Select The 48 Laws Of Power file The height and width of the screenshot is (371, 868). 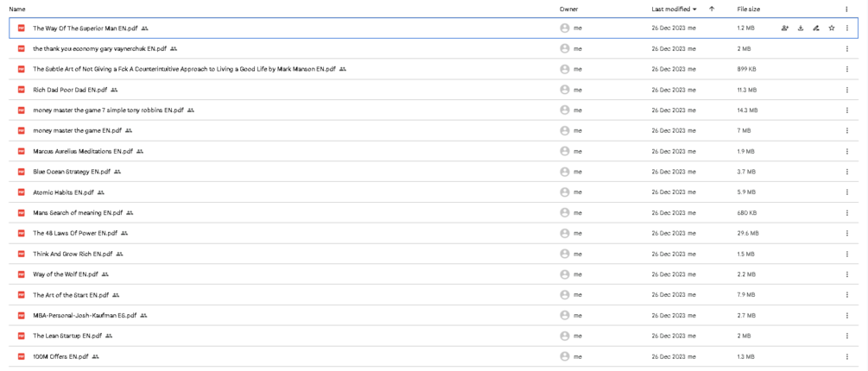[75, 233]
